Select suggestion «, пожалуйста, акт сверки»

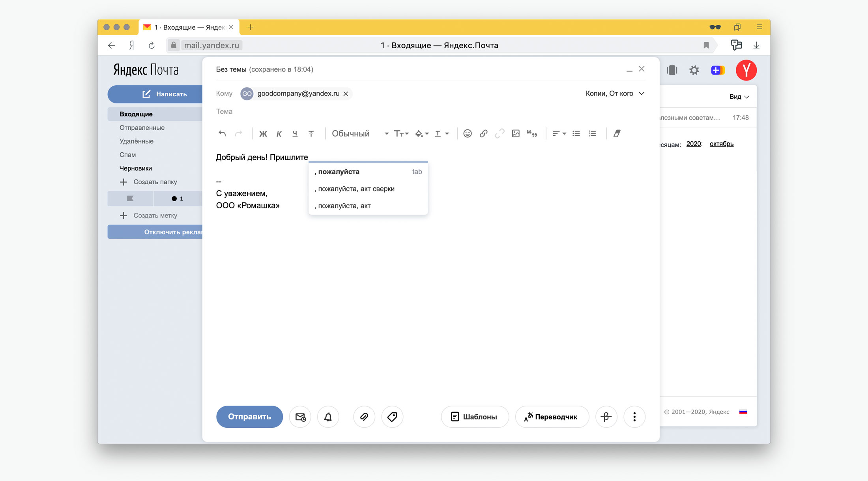[356, 189]
